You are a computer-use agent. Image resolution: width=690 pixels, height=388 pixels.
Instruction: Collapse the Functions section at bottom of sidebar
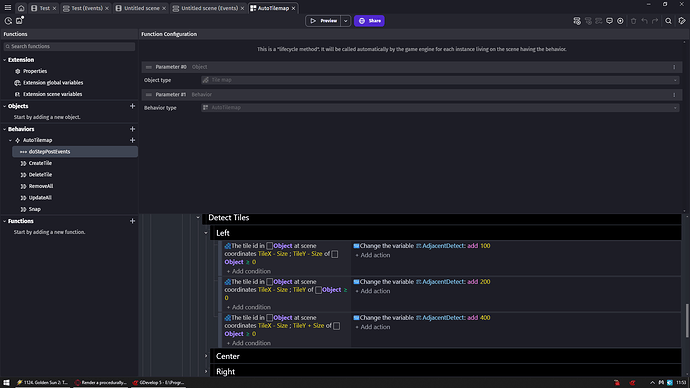pyautogui.click(x=5, y=221)
